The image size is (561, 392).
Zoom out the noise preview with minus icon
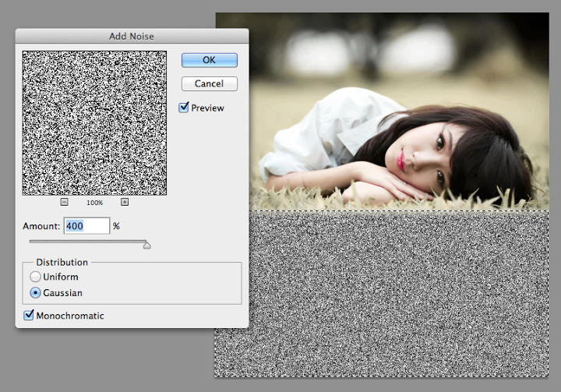click(64, 202)
